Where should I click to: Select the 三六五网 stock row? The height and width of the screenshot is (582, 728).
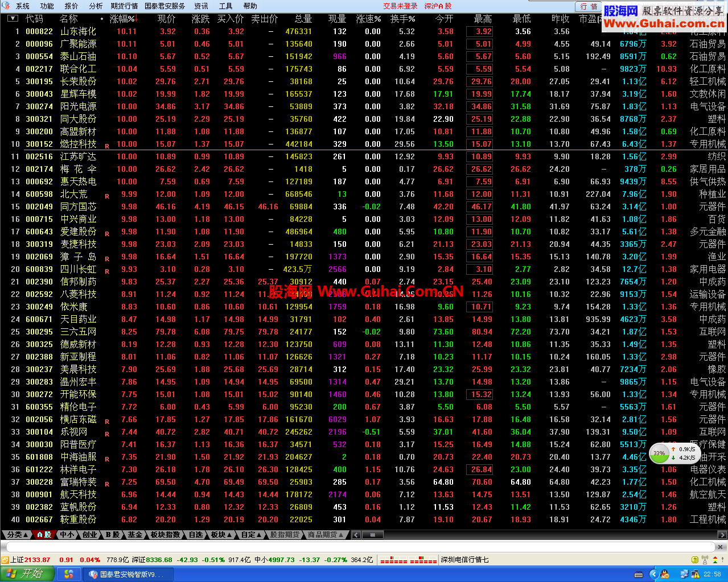(x=364, y=332)
